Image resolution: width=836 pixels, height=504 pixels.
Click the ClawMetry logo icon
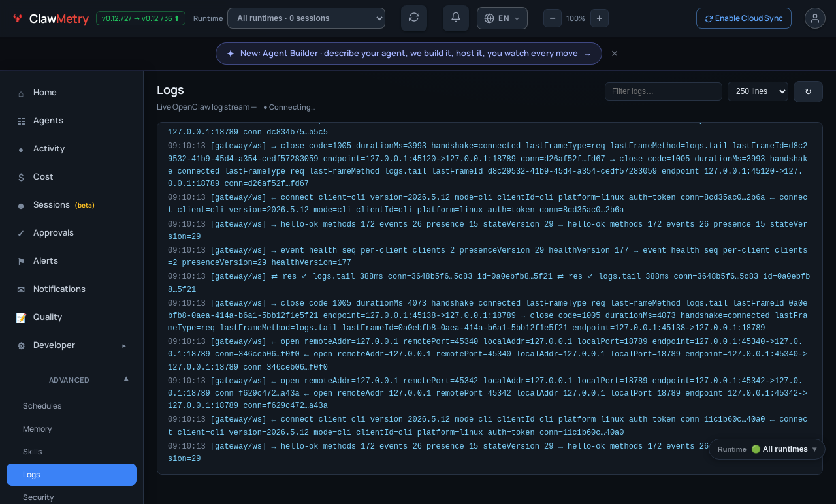tap(18, 18)
